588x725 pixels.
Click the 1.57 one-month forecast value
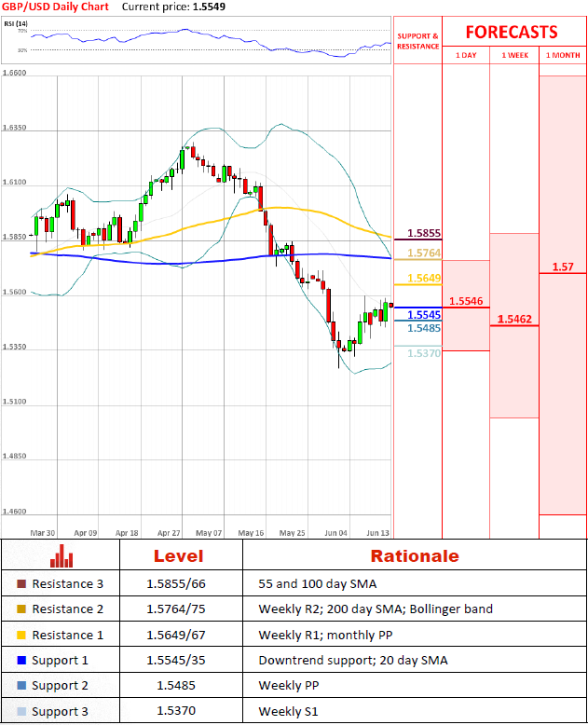point(563,267)
